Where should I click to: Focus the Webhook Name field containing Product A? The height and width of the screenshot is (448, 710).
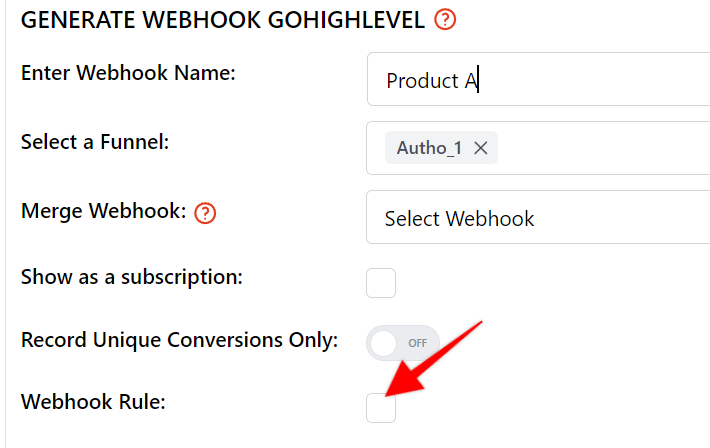(x=538, y=79)
